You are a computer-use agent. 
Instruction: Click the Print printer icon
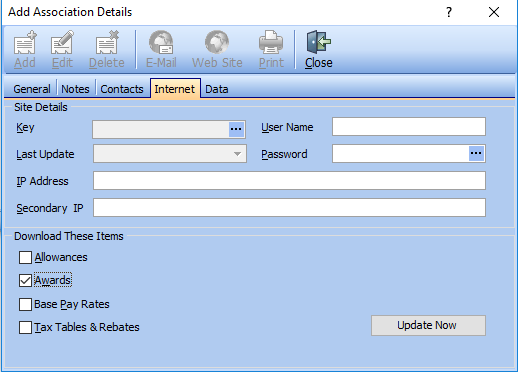pyautogui.click(x=271, y=42)
